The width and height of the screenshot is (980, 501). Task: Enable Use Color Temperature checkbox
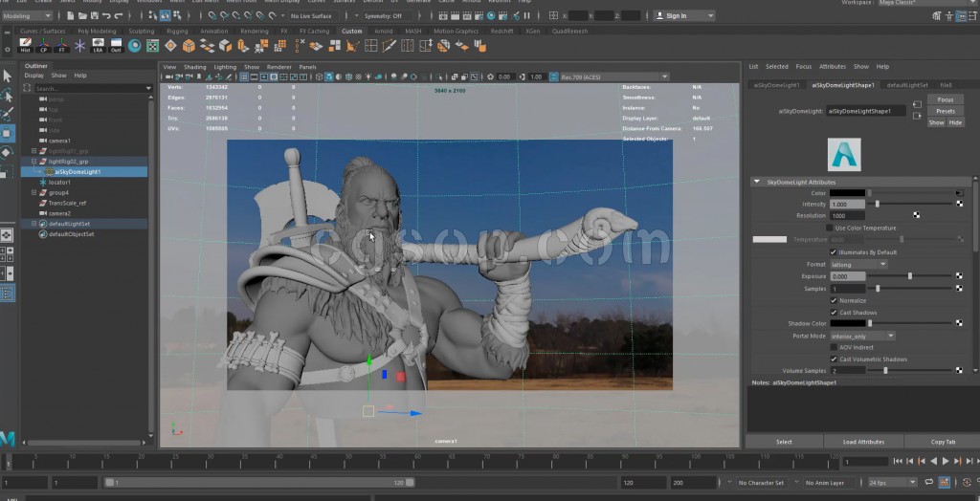click(830, 228)
